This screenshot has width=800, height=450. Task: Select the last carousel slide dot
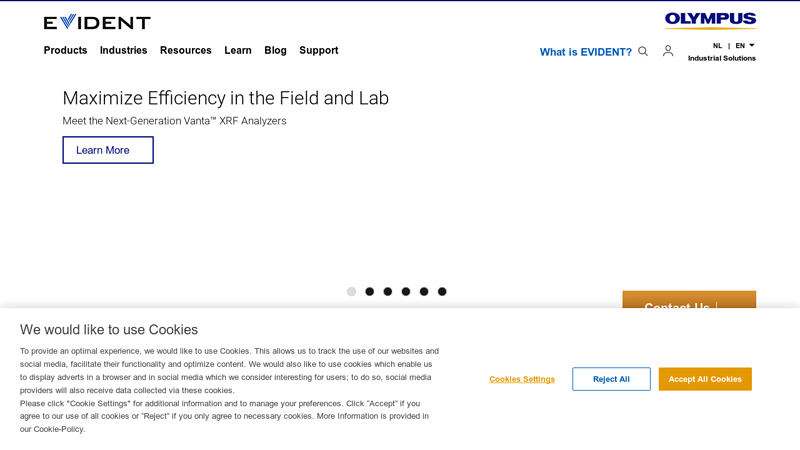click(x=442, y=291)
